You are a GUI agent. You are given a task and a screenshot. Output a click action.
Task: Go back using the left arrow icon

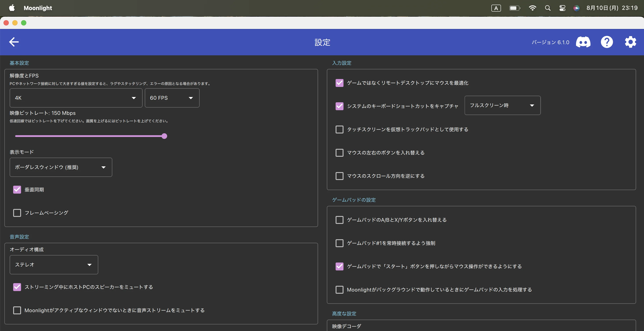coord(14,42)
